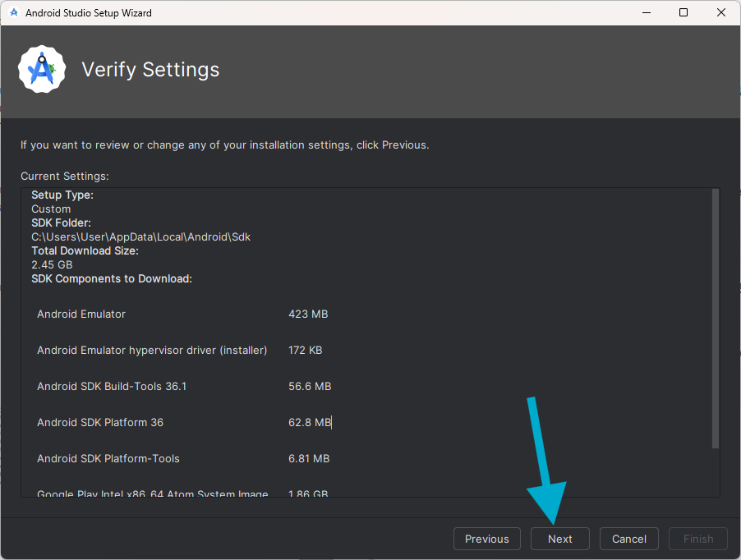741x560 pixels.
Task: Click the Android Studio icon in title bar
Action: pyautogui.click(x=14, y=13)
